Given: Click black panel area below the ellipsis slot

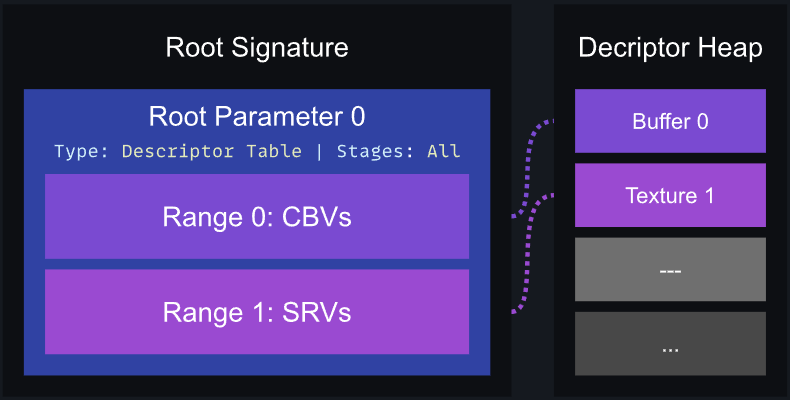Looking at the screenshot, I should click(670, 386).
